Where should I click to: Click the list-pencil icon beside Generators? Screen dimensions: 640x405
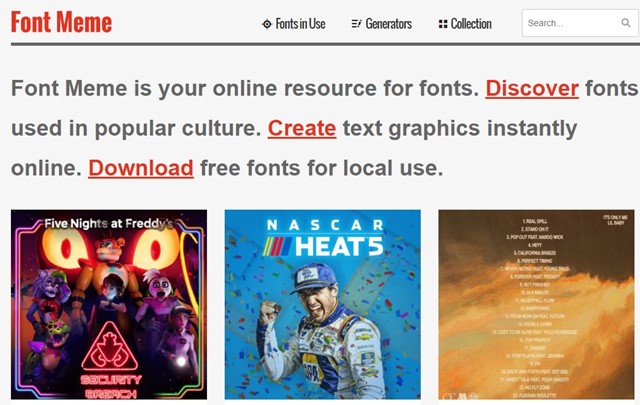tap(356, 24)
